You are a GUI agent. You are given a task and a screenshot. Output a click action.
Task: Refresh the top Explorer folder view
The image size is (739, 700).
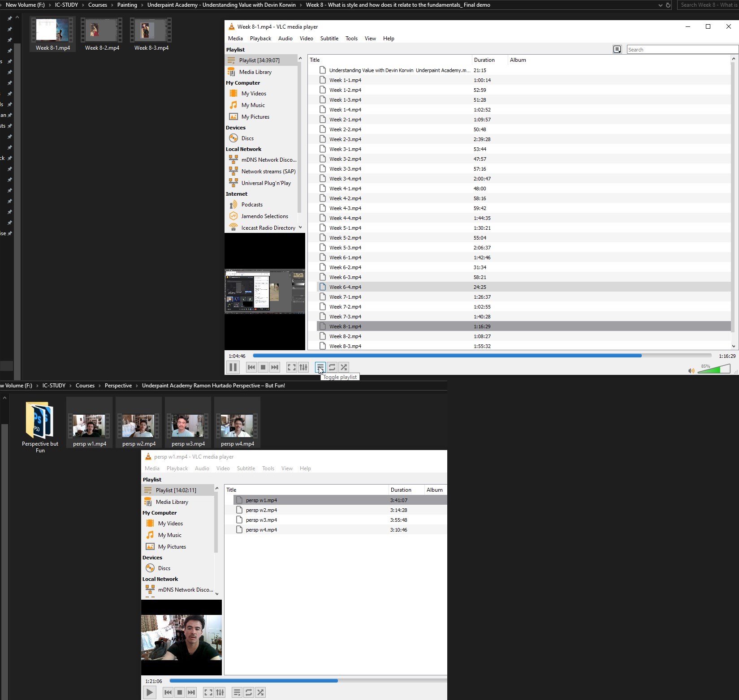click(x=668, y=5)
